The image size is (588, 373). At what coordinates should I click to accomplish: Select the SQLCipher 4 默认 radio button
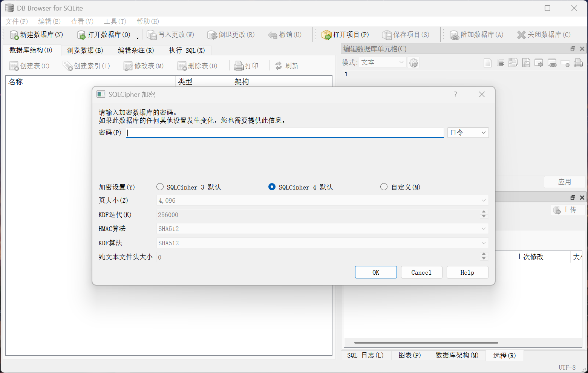[272, 187]
